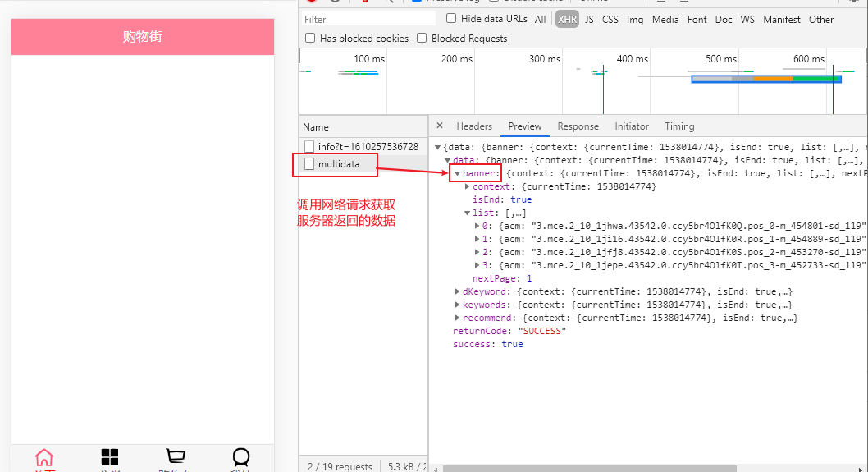Enable Blocked Requests checkbox
Image resolution: width=868 pixels, height=472 pixels.
point(422,38)
